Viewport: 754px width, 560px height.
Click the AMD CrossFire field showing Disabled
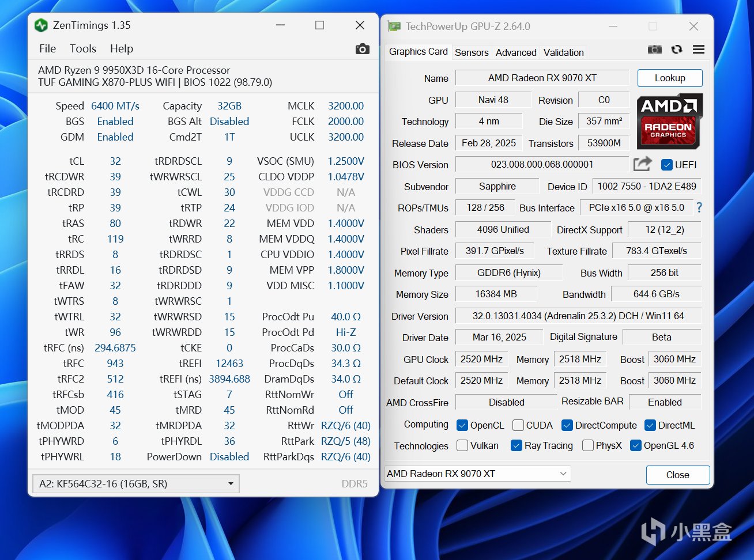507,402
